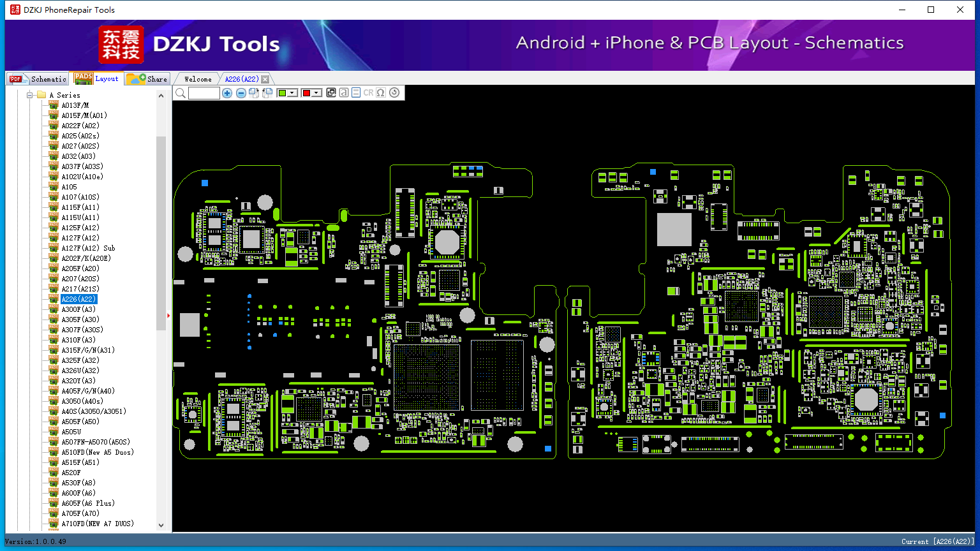The width and height of the screenshot is (980, 551).
Task: Click the toolbar search input box
Action: [x=204, y=93]
